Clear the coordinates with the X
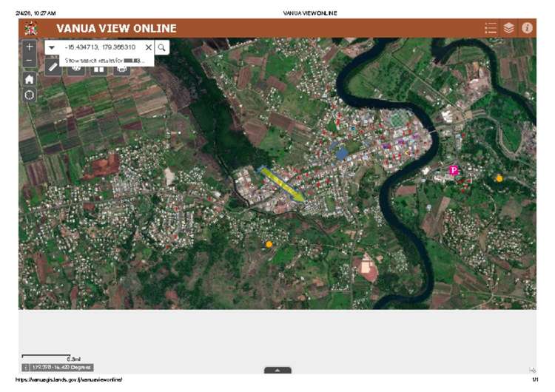The width and height of the screenshot is (555, 392). pos(149,47)
